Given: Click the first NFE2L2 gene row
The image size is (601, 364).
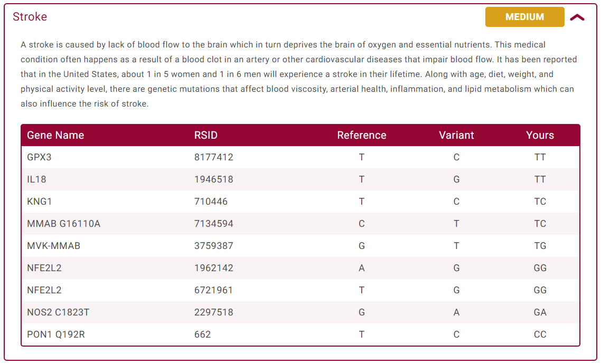Looking at the screenshot, I should point(44,268).
